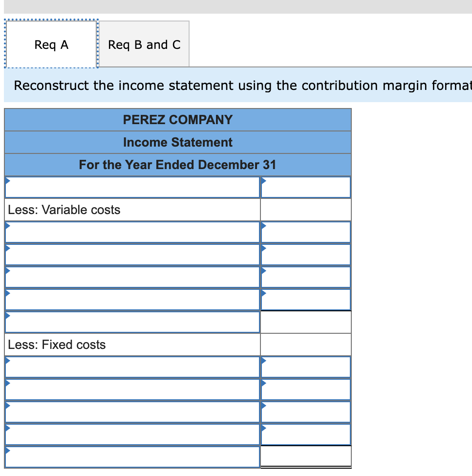Select the amount cell next to the sales row
Screen dimensions: 472x476
(306, 187)
